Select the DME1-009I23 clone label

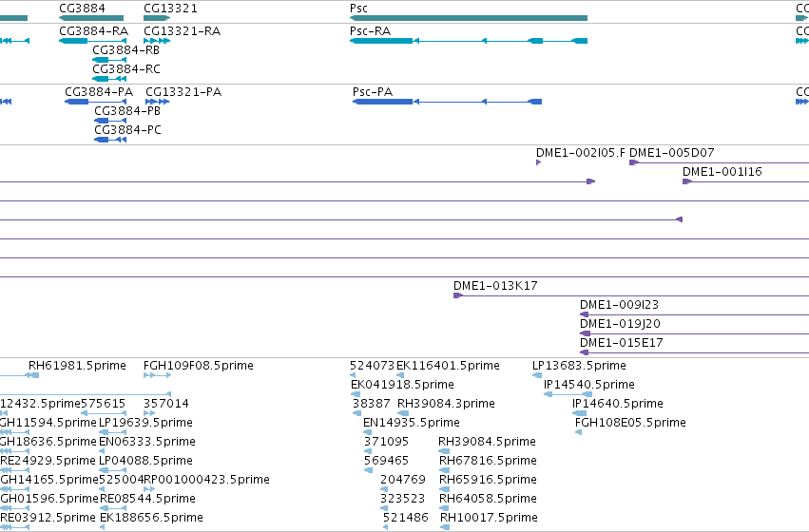(x=619, y=305)
